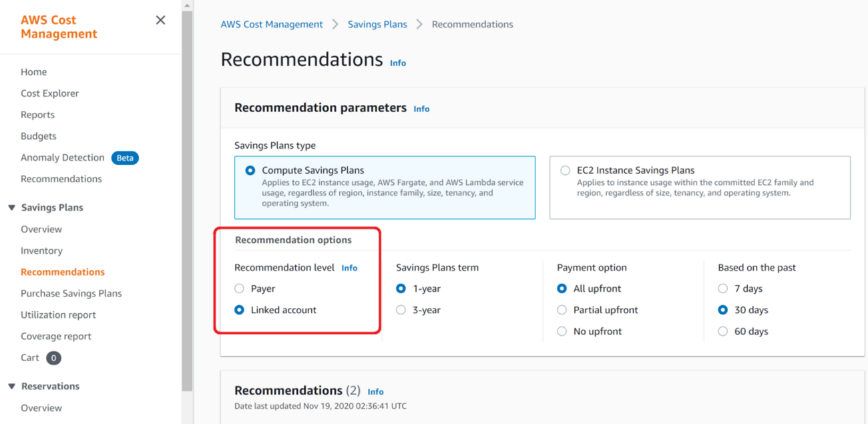The image size is (868, 424).
Task: Close the AWS Cost Management sidebar
Action: [x=160, y=20]
